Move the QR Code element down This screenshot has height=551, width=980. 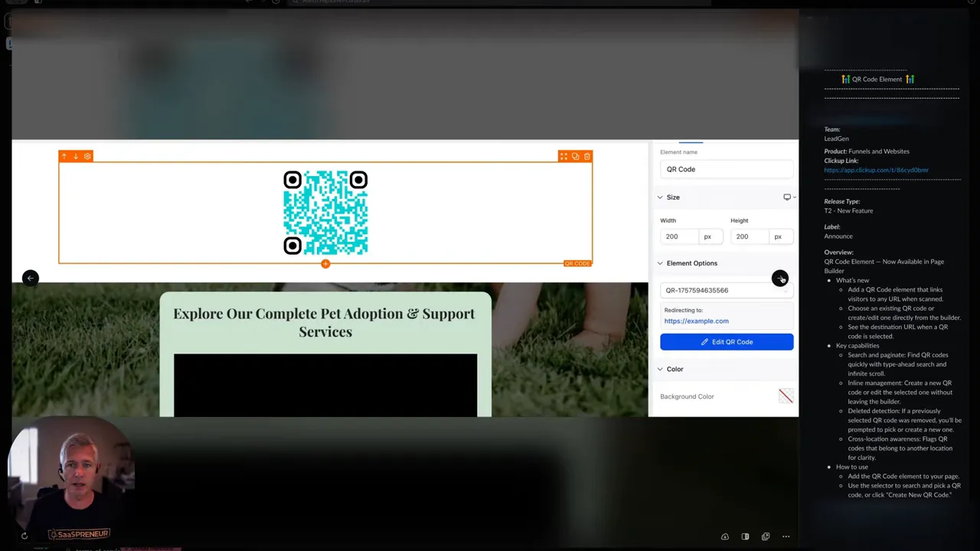point(76,156)
